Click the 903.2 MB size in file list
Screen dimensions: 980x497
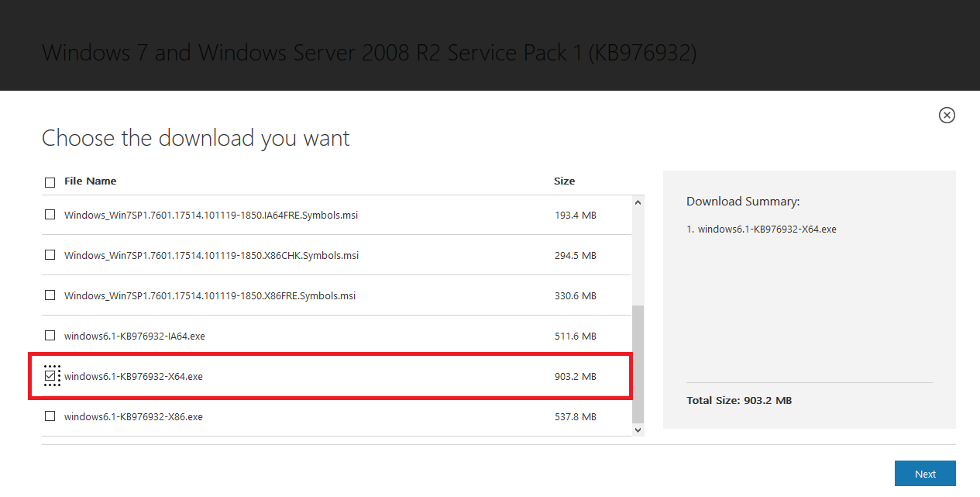[576, 376]
